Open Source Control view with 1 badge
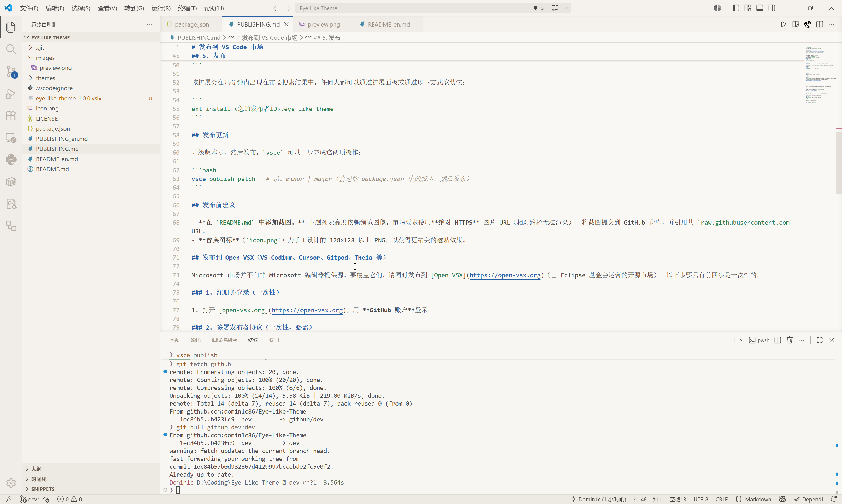Screen dimensions: 842x504 pyautogui.click(x=11, y=72)
